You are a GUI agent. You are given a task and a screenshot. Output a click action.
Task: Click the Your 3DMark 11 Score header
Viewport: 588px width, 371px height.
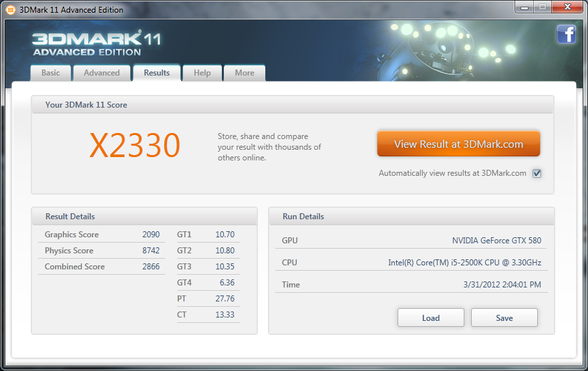coord(293,105)
